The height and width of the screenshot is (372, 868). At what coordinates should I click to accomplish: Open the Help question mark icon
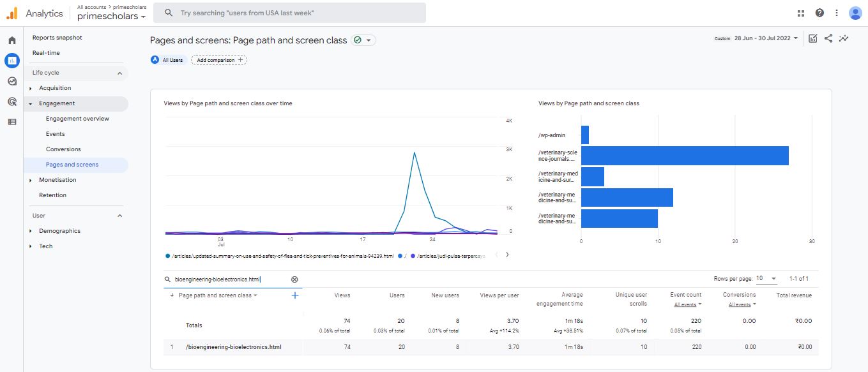click(x=819, y=13)
